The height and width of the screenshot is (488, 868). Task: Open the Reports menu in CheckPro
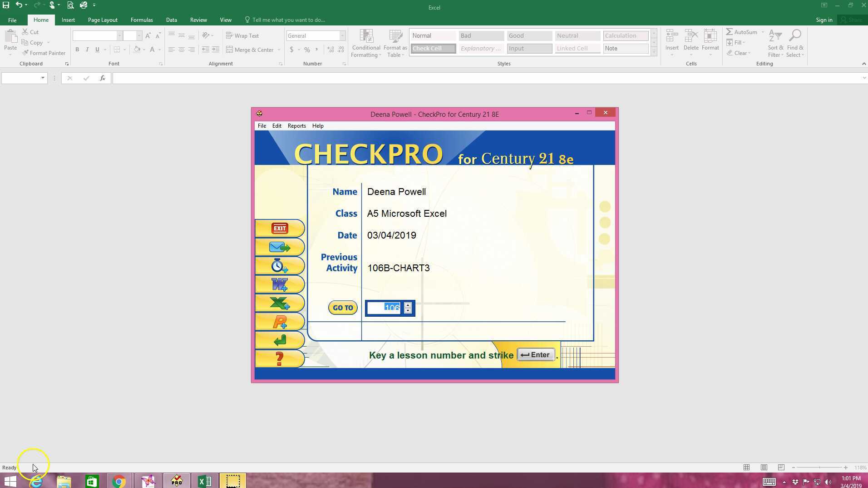tap(296, 125)
